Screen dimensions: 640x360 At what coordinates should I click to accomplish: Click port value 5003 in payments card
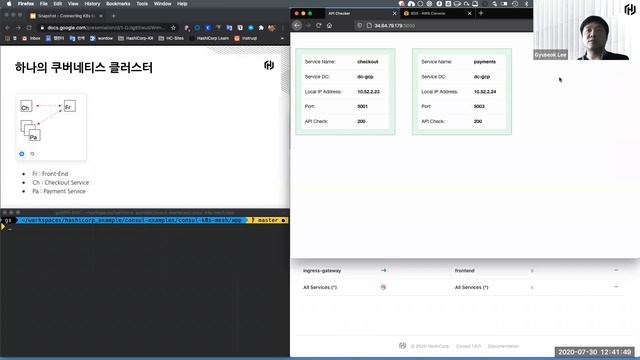pyautogui.click(x=479, y=107)
